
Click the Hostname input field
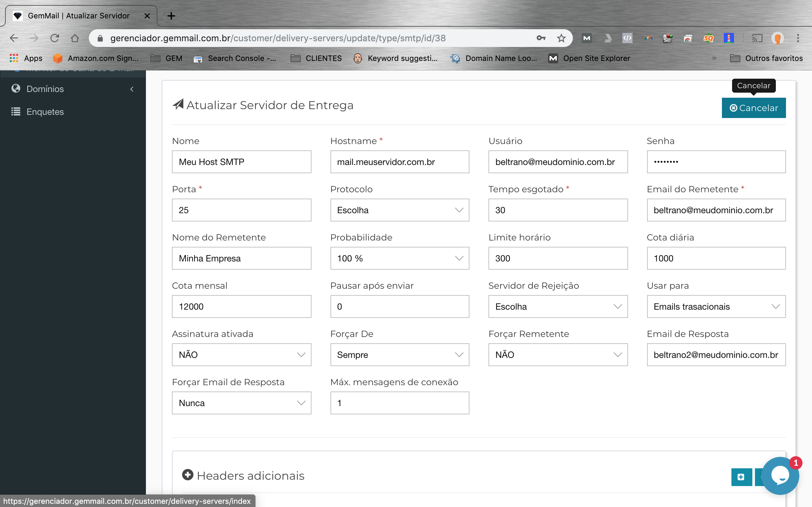pos(400,162)
